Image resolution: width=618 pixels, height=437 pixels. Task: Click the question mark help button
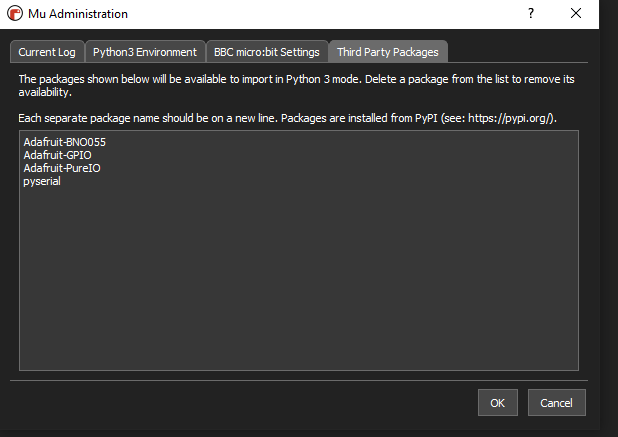click(530, 14)
